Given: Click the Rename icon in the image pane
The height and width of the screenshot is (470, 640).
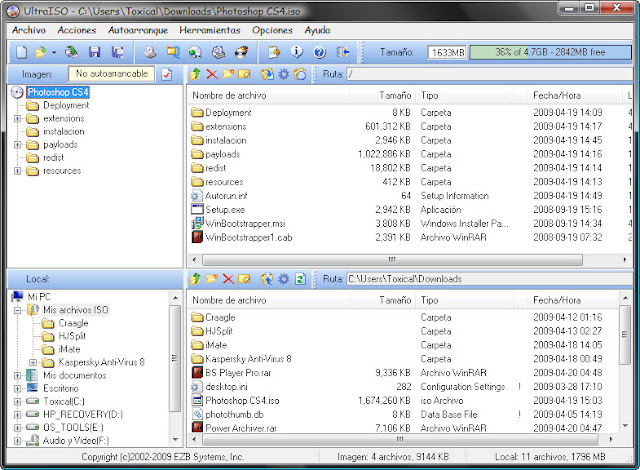Looking at the screenshot, I should (x=244, y=74).
